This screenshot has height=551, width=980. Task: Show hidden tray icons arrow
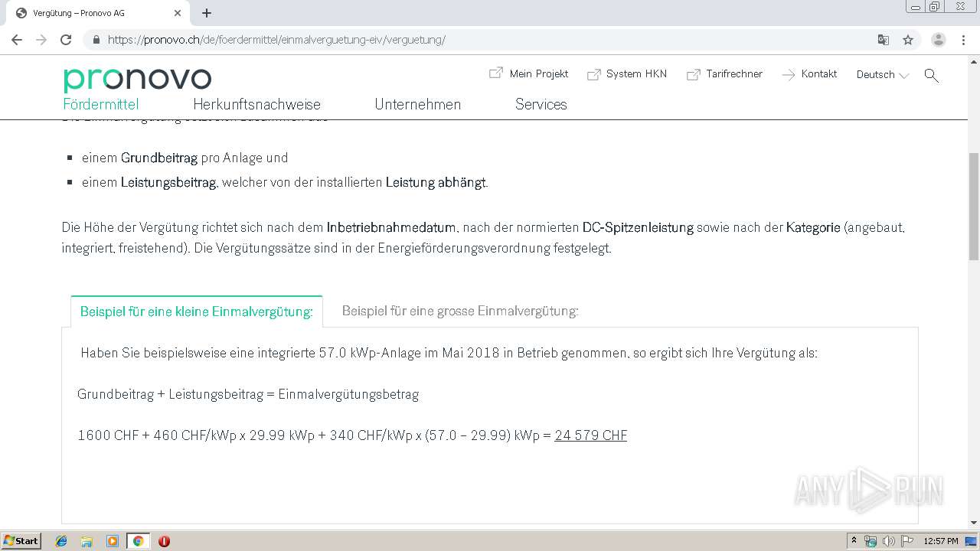pos(854,541)
